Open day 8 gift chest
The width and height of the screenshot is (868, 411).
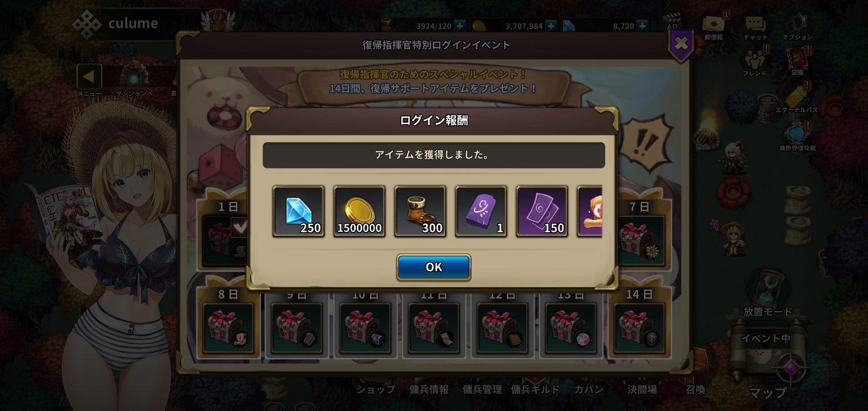pyautogui.click(x=228, y=328)
